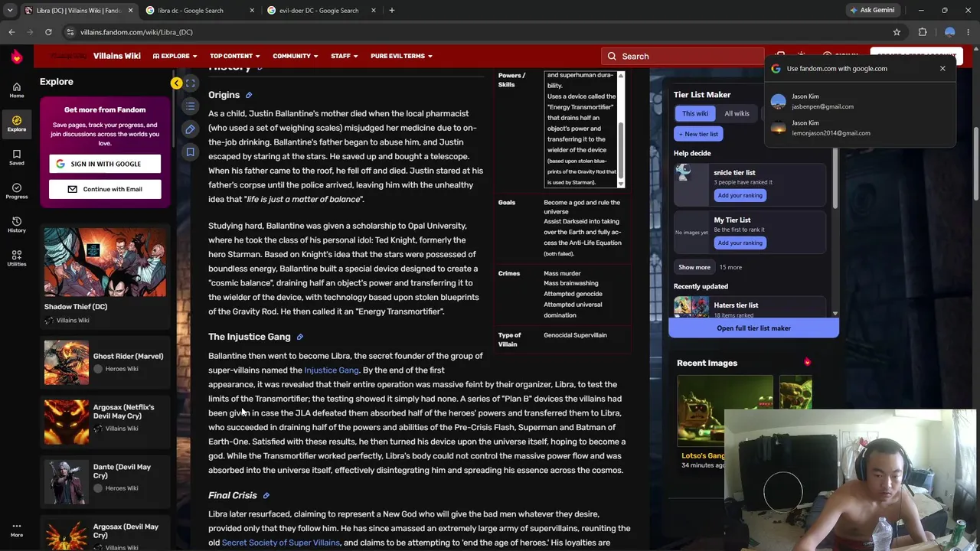Viewport: 980px width, 551px height.
Task: Go back to previous page
Action: pos(11,32)
